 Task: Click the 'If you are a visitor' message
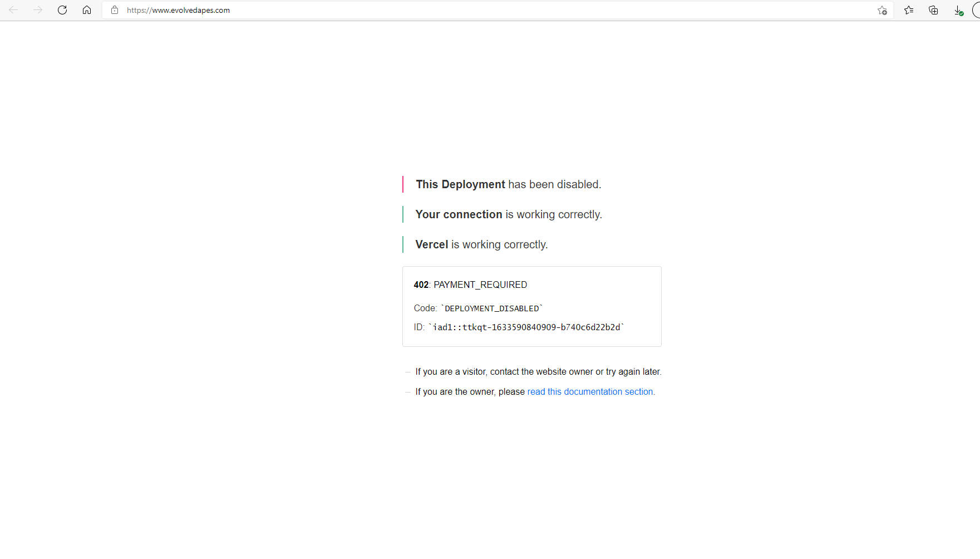click(538, 371)
